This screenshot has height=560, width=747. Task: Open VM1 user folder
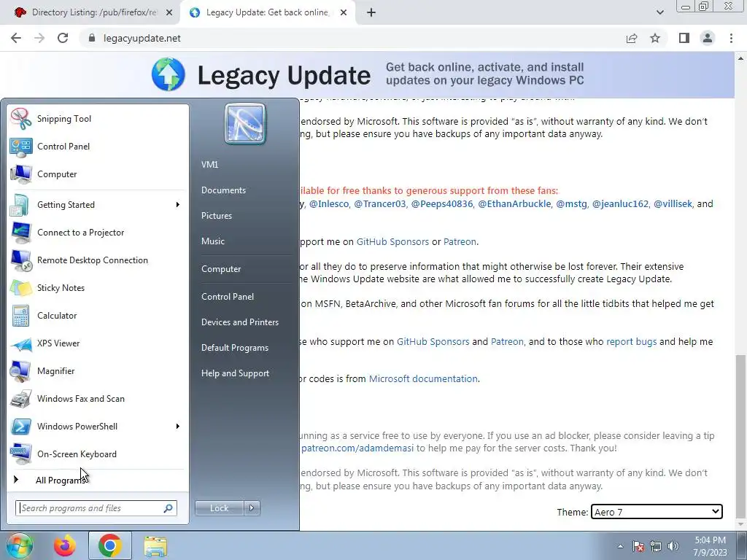pos(209,165)
